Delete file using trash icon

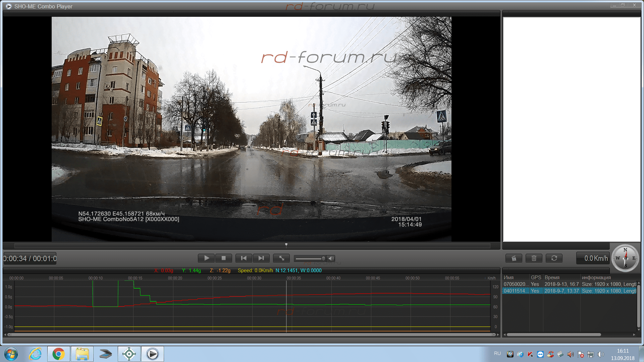click(x=534, y=258)
